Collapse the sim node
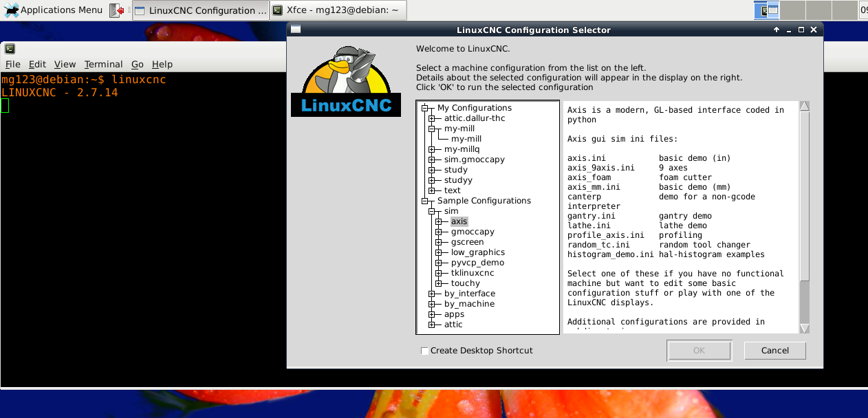 (x=431, y=211)
